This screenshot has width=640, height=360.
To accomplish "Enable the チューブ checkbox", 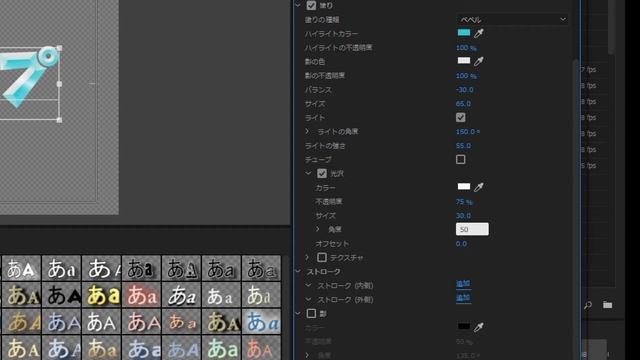I will point(460,159).
